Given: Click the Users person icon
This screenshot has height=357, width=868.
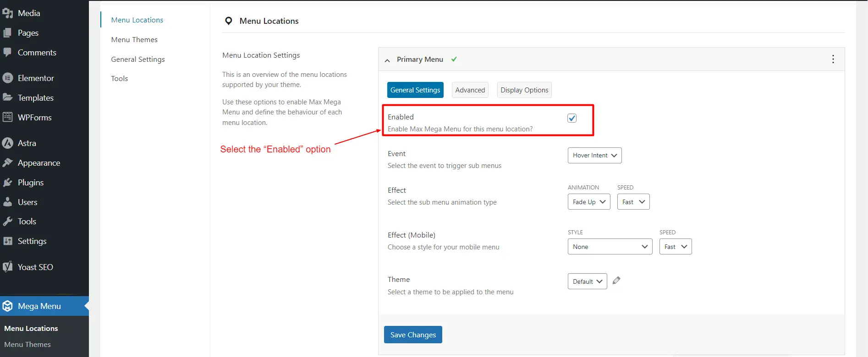Looking at the screenshot, I should pyautogui.click(x=7, y=202).
